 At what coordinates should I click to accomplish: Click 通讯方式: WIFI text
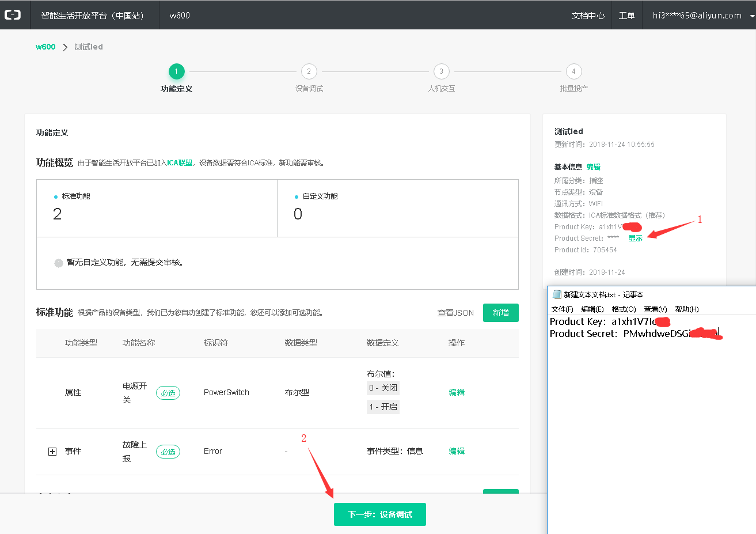[x=579, y=204]
